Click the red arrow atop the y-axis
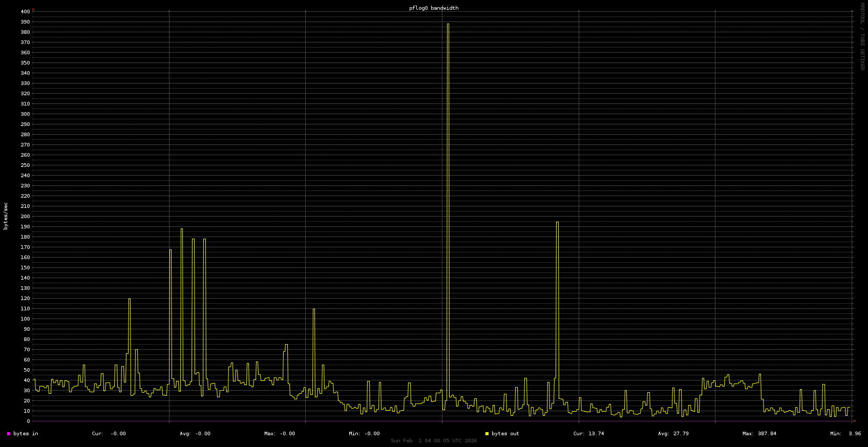This screenshot has height=447, width=868. 33,9
